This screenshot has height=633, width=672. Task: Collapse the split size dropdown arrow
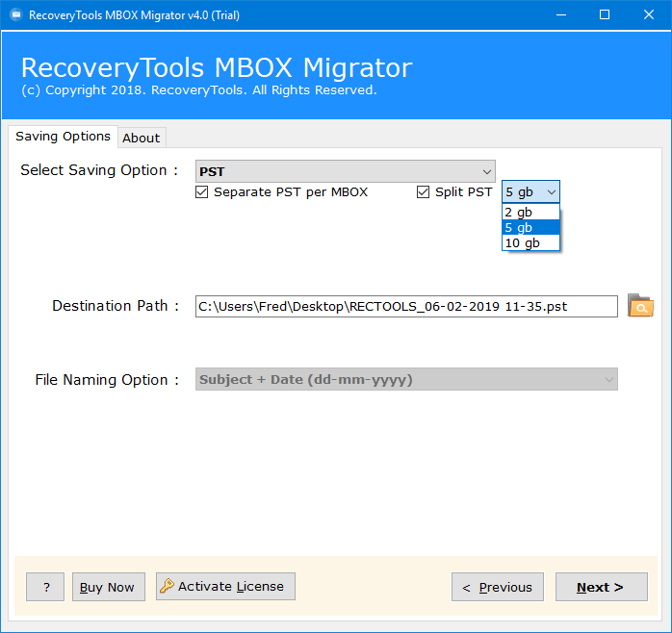click(x=551, y=192)
